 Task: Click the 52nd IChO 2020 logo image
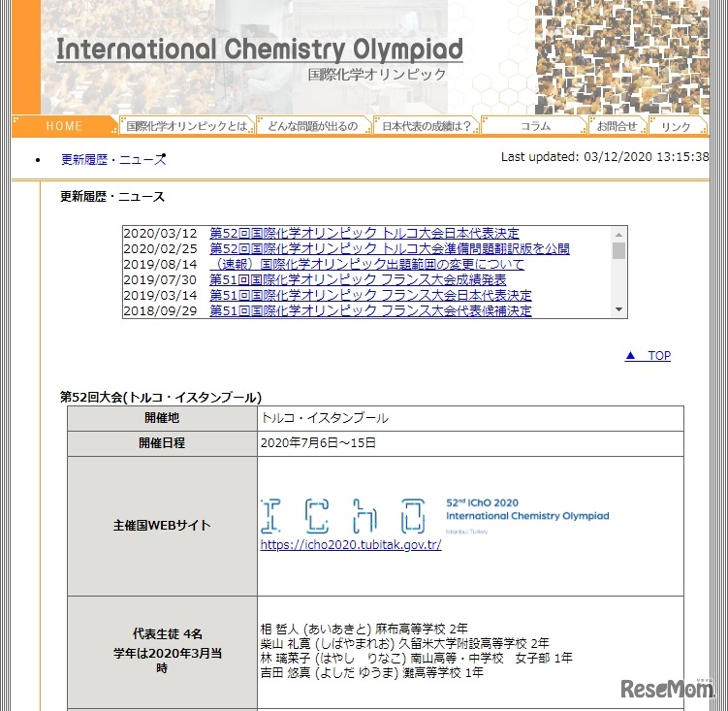[435, 516]
